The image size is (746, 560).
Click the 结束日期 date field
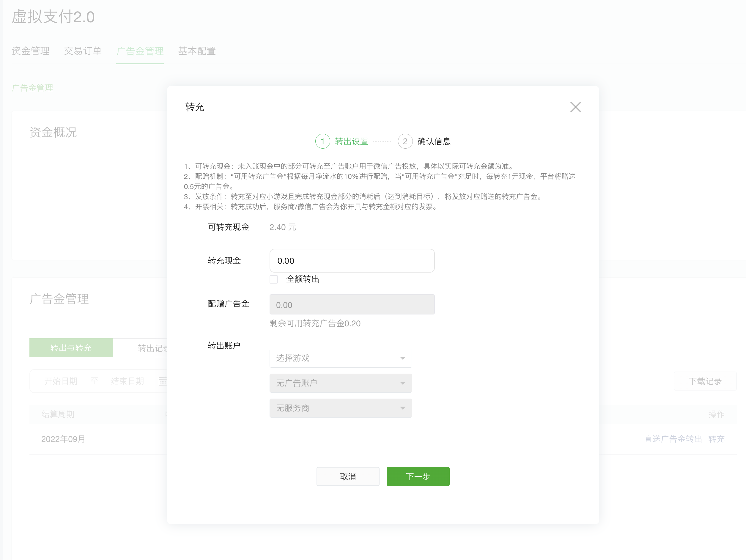(128, 381)
